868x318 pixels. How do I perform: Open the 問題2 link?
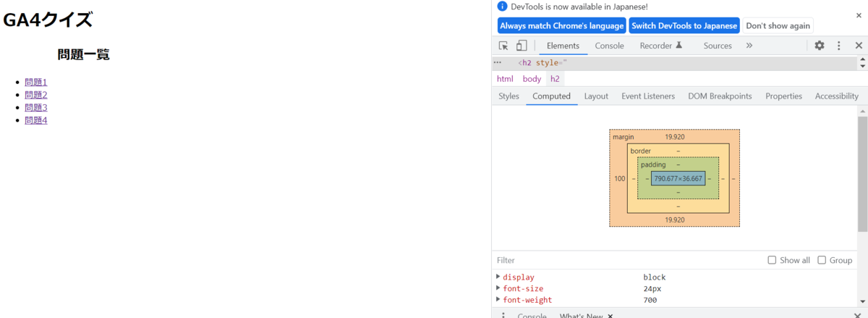[x=35, y=94]
